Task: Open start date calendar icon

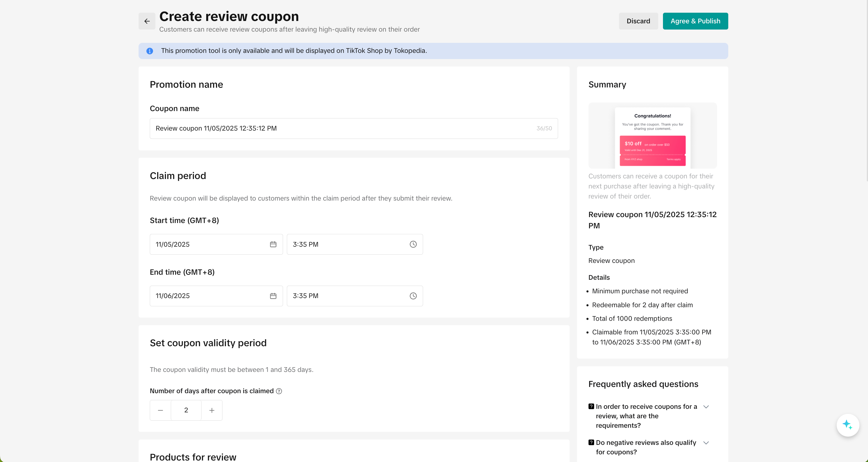Action: coord(273,244)
